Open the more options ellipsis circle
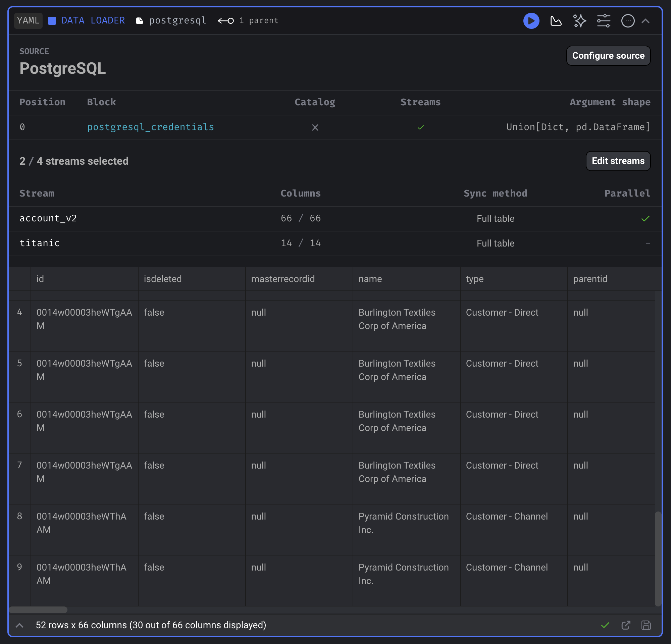The image size is (671, 644). click(x=627, y=21)
